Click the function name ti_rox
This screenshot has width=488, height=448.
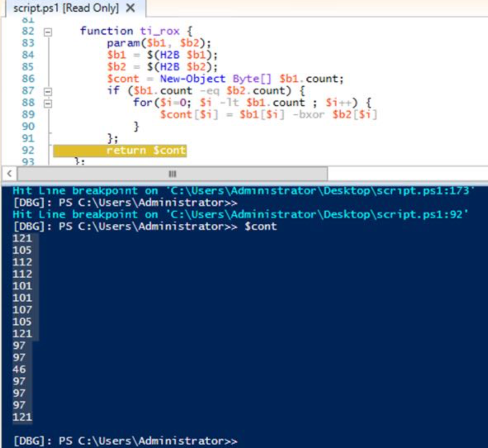(160, 31)
